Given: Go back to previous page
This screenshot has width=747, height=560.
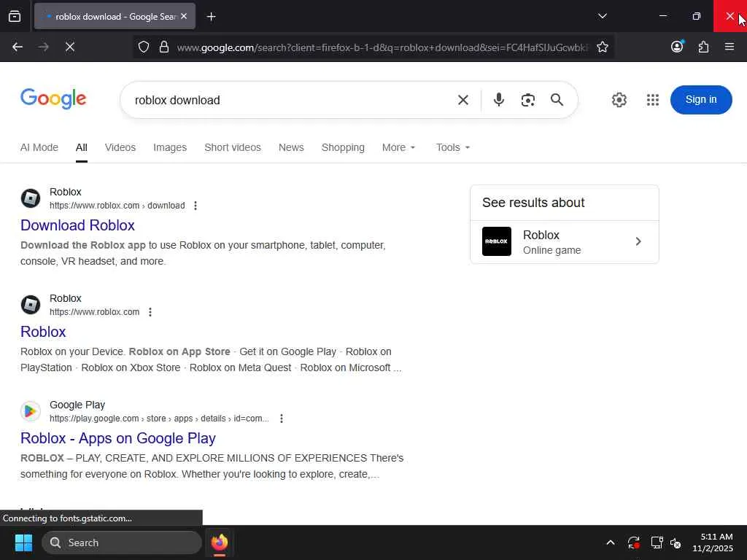Looking at the screenshot, I should pyautogui.click(x=18, y=47).
